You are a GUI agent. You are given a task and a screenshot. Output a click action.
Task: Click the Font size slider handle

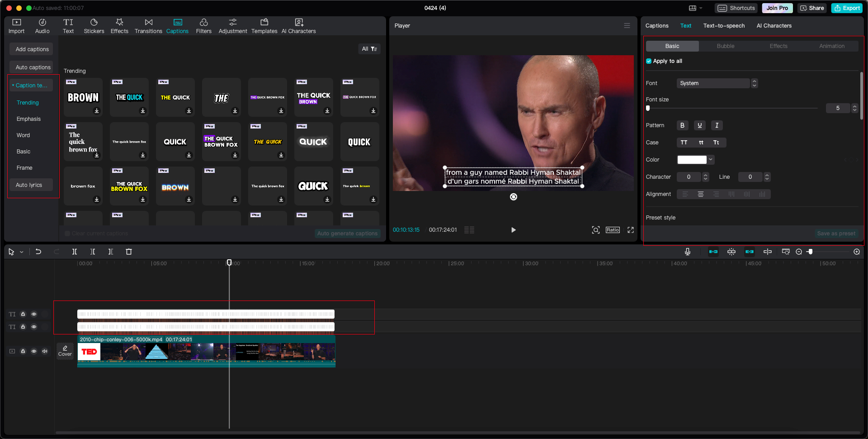pos(648,108)
